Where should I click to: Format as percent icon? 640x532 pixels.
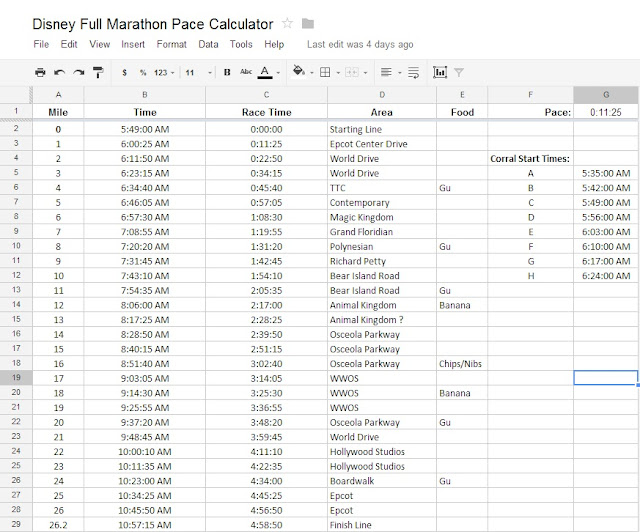(143, 72)
